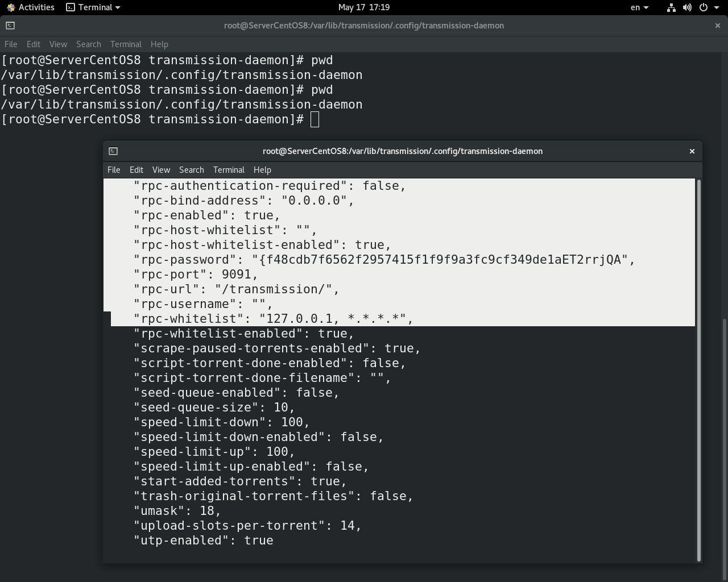Open the Edit menu of the back terminal
The height and width of the screenshot is (582, 728).
click(33, 44)
